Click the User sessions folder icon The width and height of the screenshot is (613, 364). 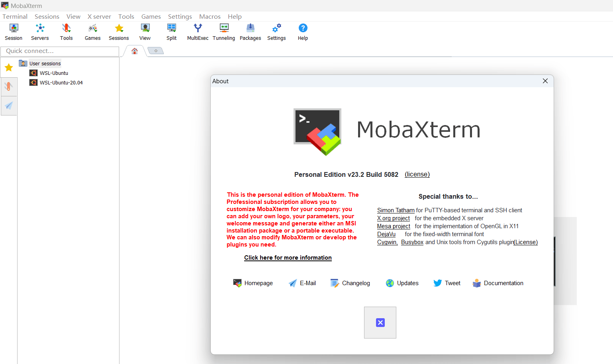pyautogui.click(x=23, y=63)
